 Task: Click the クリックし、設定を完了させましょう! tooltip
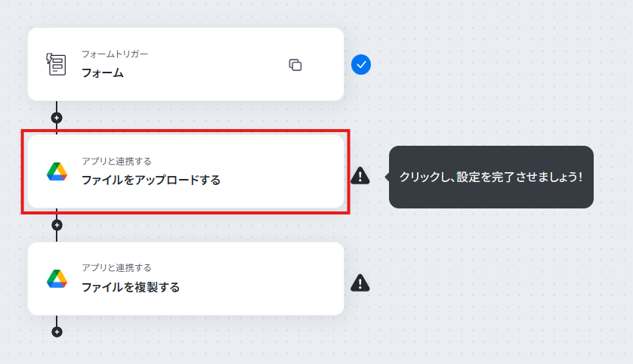coord(491,177)
